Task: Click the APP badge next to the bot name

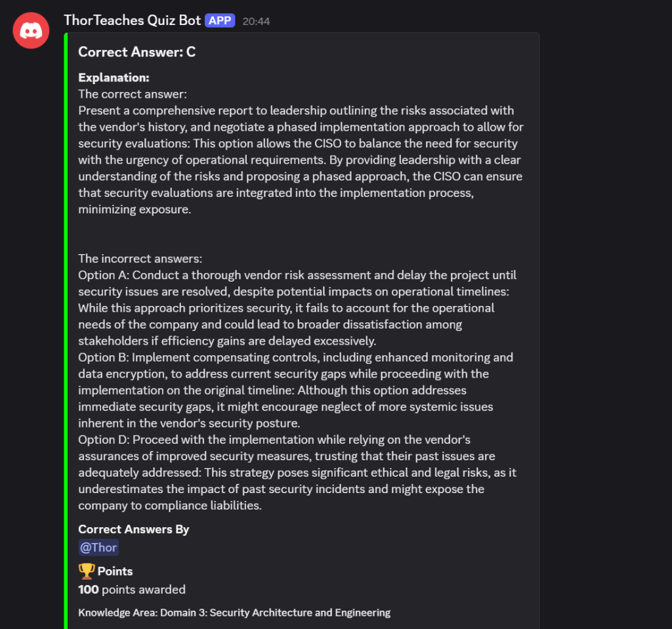Action: click(x=220, y=20)
